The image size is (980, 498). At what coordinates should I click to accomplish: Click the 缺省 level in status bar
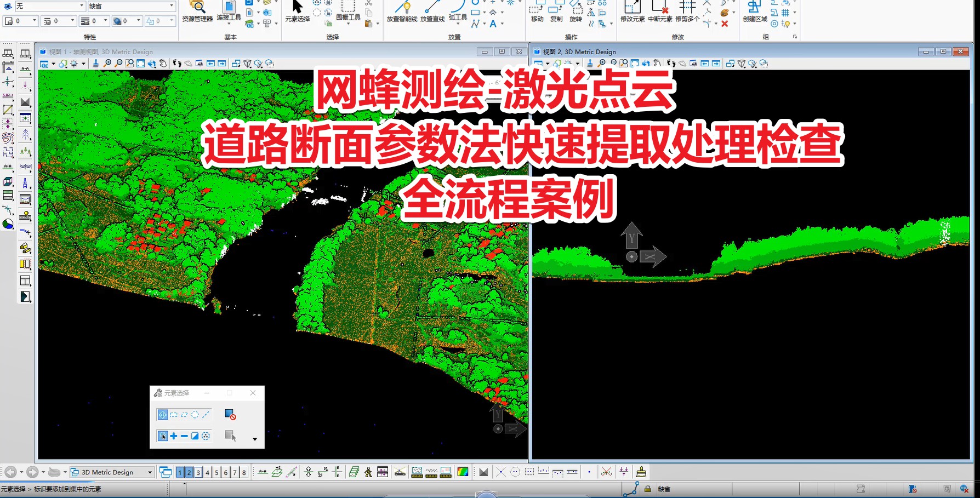[664, 489]
